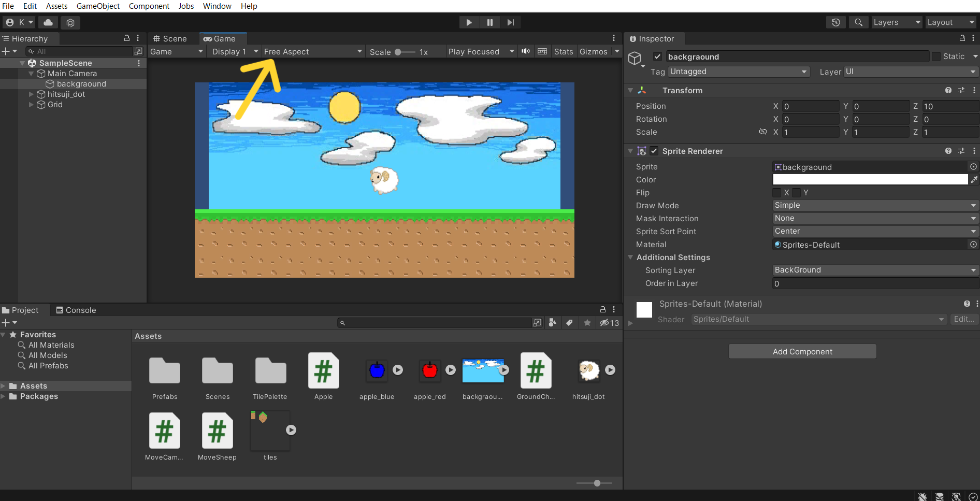Lock the Inspector panel

tap(962, 38)
